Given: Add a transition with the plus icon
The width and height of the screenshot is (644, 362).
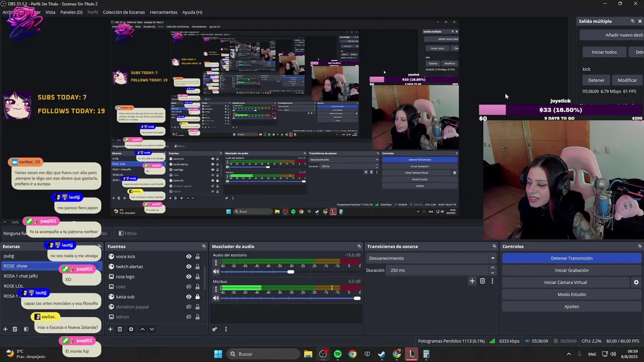Looking at the screenshot, I should click(x=472, y=281).
